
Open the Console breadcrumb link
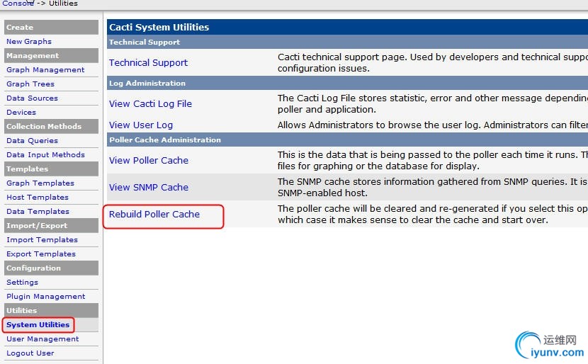pyautogui.click(x=18, y=3)
